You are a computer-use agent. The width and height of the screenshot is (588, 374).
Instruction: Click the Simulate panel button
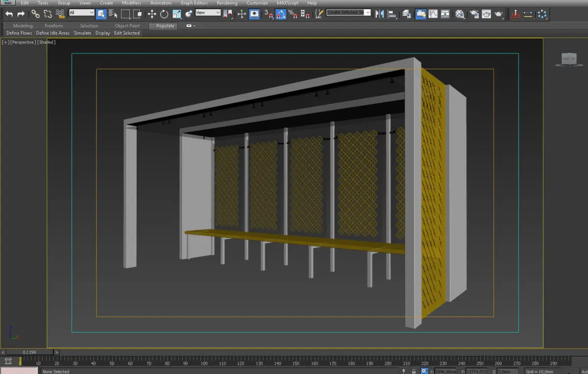pos(82,33)
